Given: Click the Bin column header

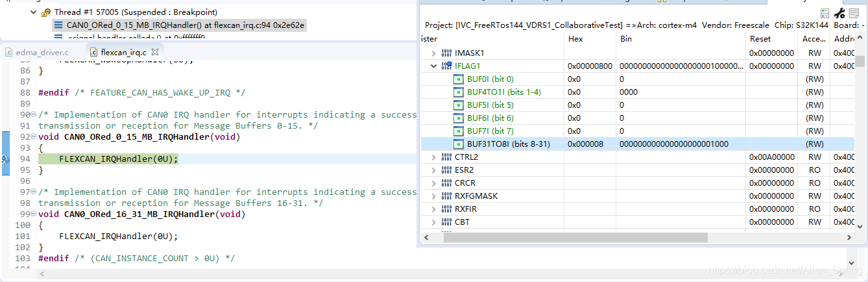Looking at the screenshot, I should [625, 39].
